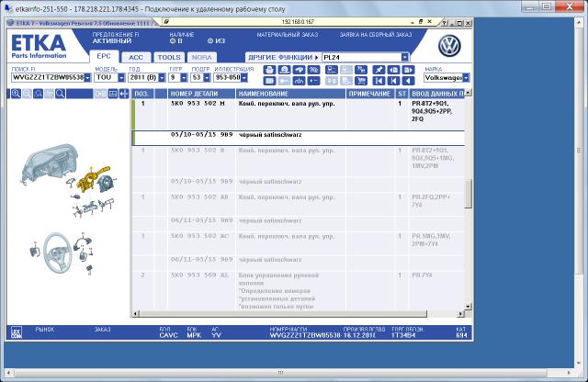Viewport: 588px width, 382px height.
Task: Click scroll-down arrow of parts table scrollbar
Action: click(468, 307)
